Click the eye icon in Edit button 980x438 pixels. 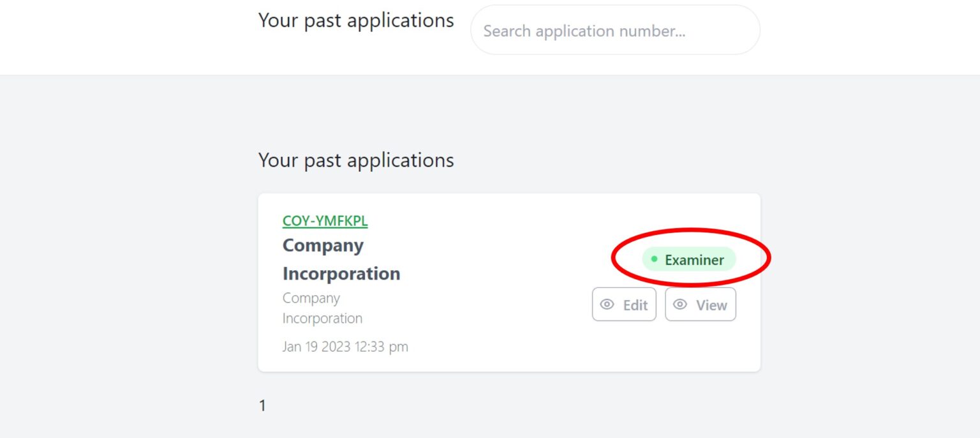(607, 305)
